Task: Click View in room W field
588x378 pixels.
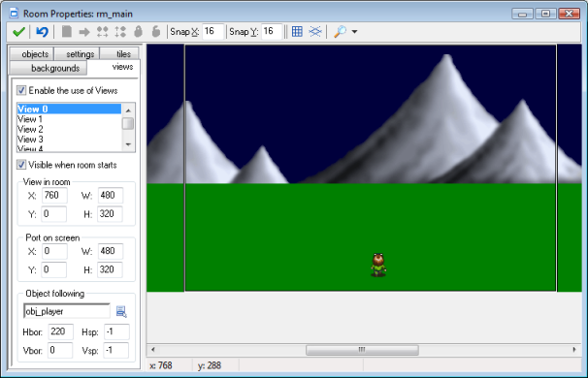Action: pos(111,195)
